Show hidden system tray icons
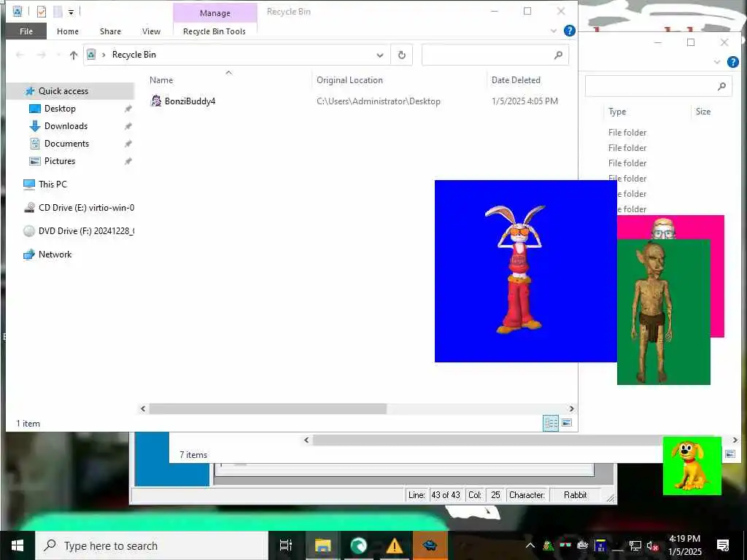Image resolution: width=747 pixels, height=560 pixels. point(530,545)
